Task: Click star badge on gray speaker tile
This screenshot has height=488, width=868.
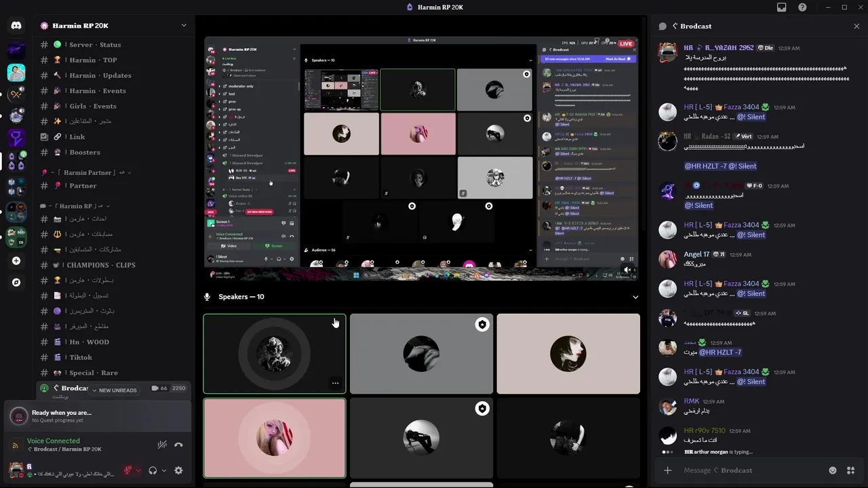Action: (482, 325)
